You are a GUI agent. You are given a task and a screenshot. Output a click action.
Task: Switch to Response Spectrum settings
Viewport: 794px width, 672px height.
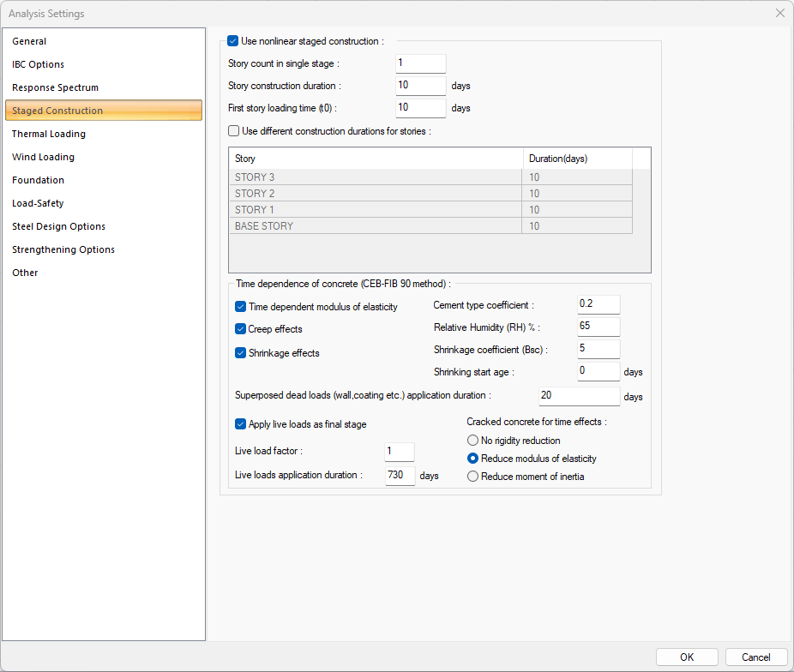tap(55, 87)
